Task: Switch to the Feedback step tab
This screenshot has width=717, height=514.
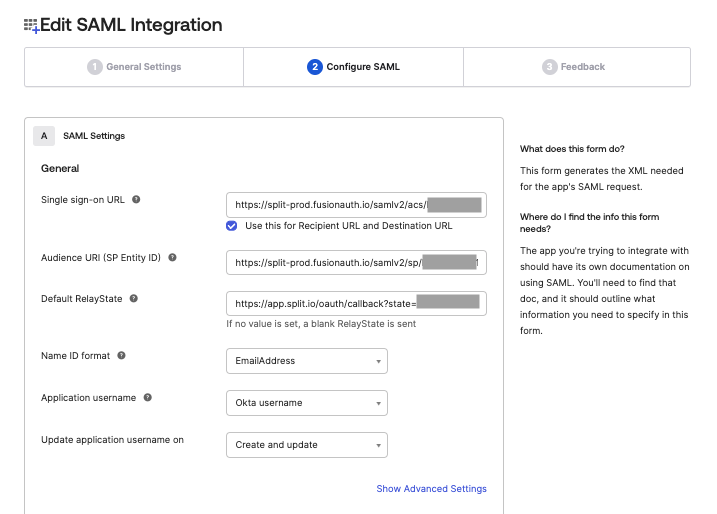Action: click(574, 67)
